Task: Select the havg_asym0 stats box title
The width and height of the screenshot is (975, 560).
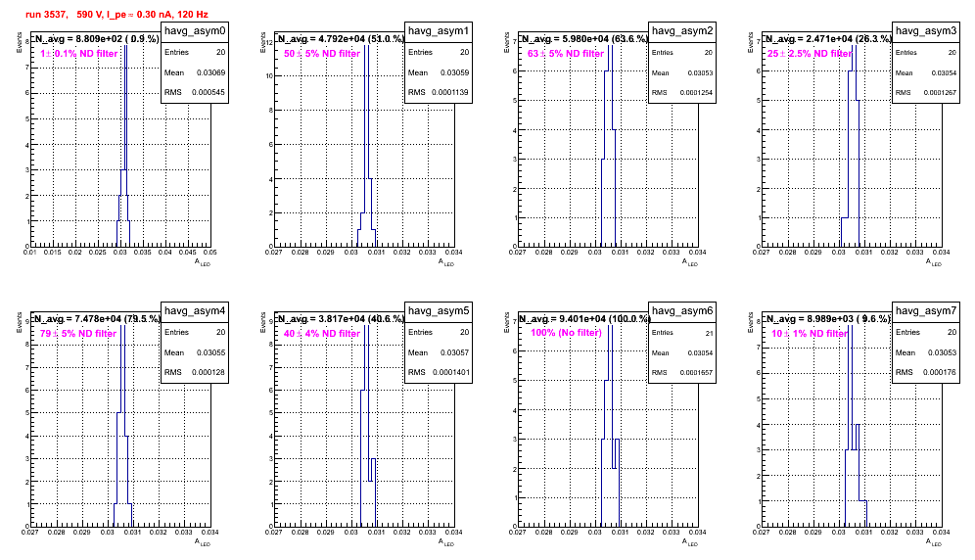Action: [x=195, y=31]
